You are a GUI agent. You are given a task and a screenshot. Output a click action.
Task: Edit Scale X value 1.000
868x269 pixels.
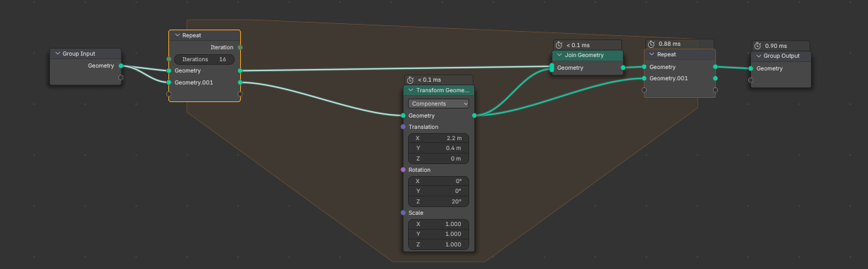coord(439,224)
